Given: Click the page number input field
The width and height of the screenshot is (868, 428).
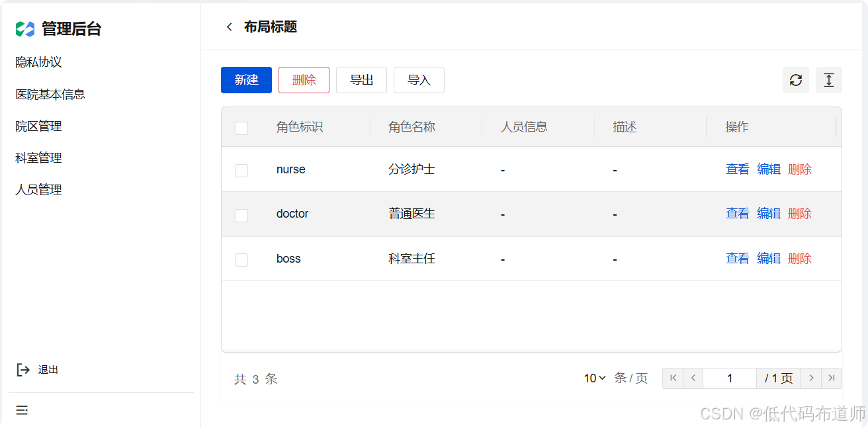Looking at the screenshot, I should pos(730,378).
